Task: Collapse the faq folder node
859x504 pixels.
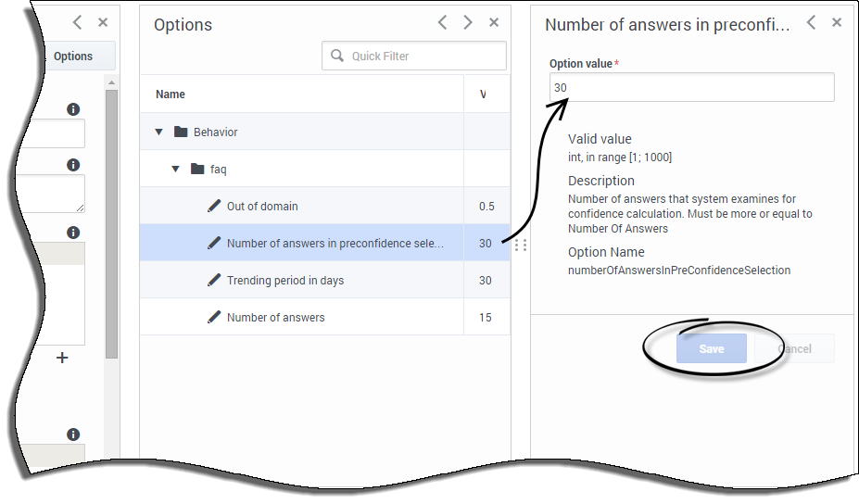Action: coord(176,169)
